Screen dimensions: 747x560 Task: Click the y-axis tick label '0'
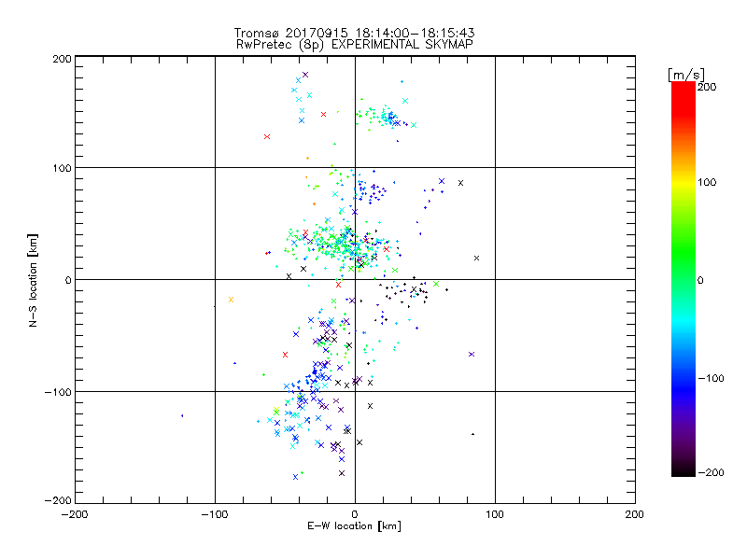[x=68, y=280]
